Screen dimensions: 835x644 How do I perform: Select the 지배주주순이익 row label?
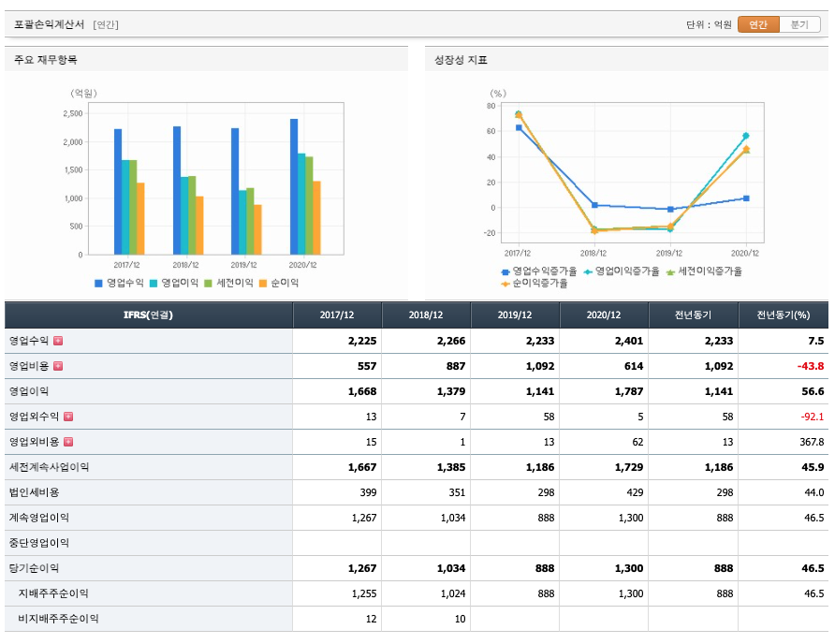coord(53,593)
